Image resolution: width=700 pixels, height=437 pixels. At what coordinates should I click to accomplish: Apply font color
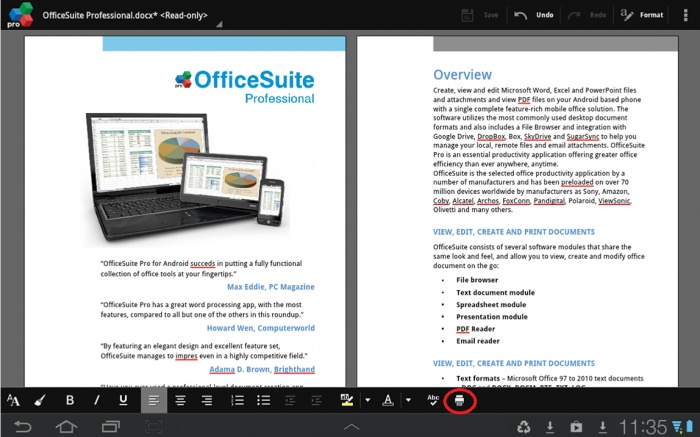pyautogui.click(x=388, y=400)
